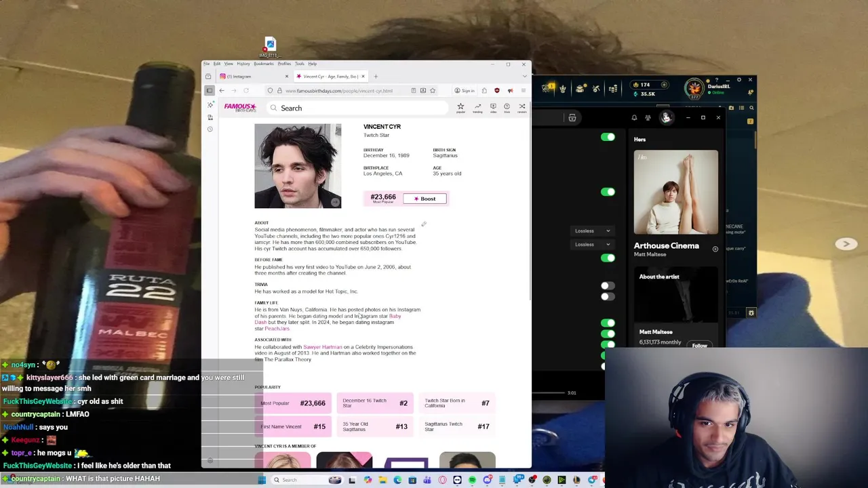Bookmark this page with the star
Viewport: 868px width, 488px height.
[x=432, y=90]
